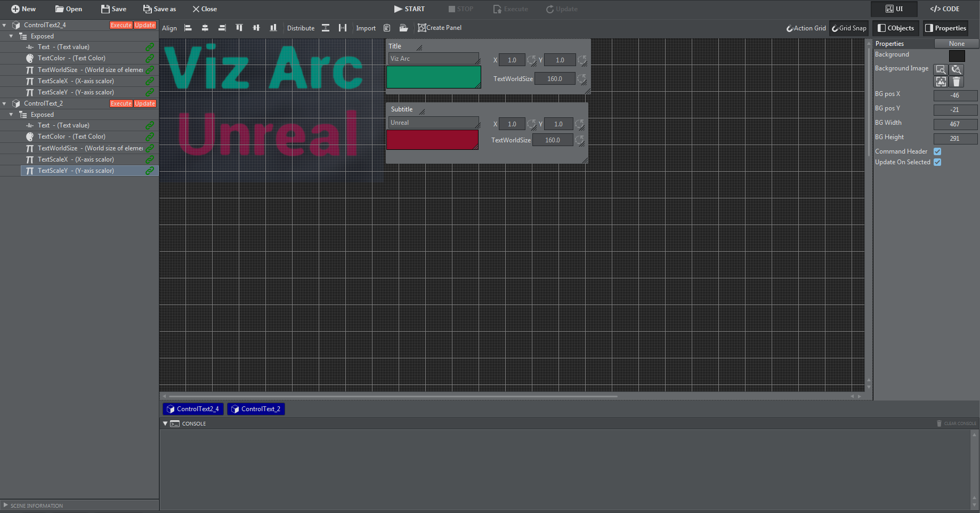
Task: Click the Align Top icon
Action: (x=239, y=28)
